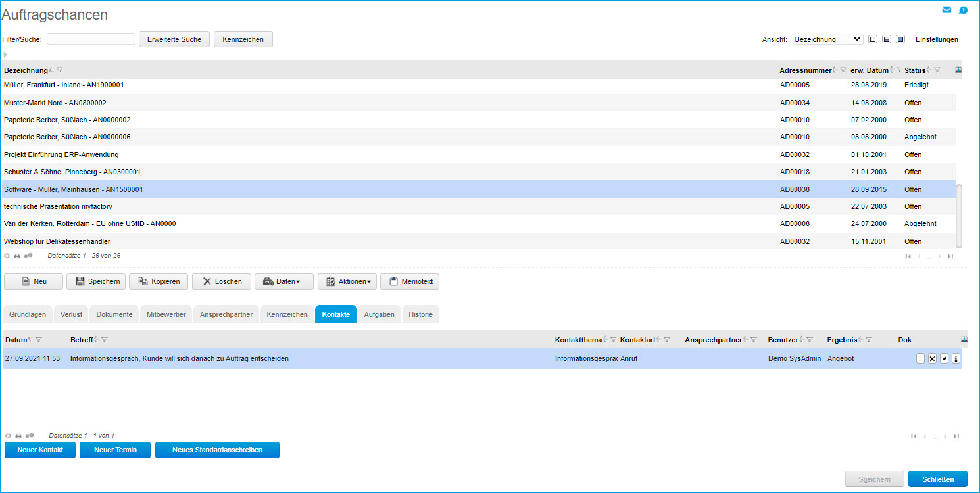Open the Memotext button
The width and height of the screenshot is (980, 493).
point(410,281)
